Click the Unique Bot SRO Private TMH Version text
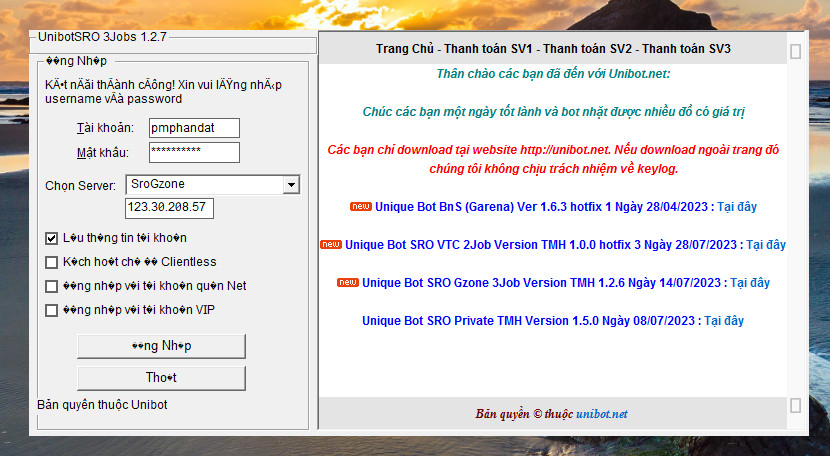 click(x=531, y=321)
